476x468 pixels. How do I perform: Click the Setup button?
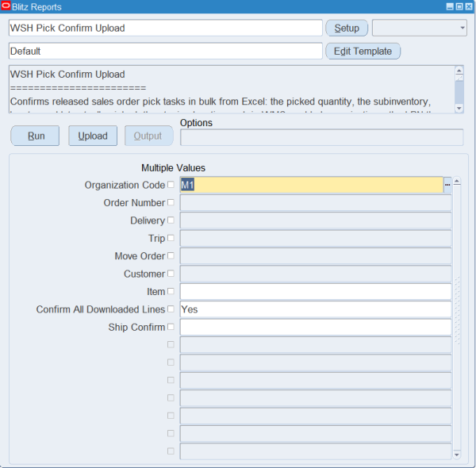point(347,28)
